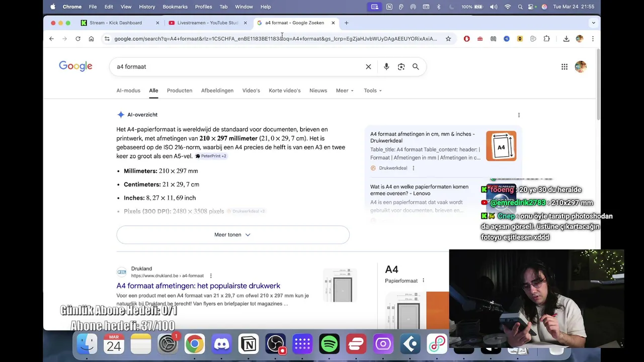Open System Settings from the Dock
The width and height of the screenshot is (644, 362).
tap(168, 344)
